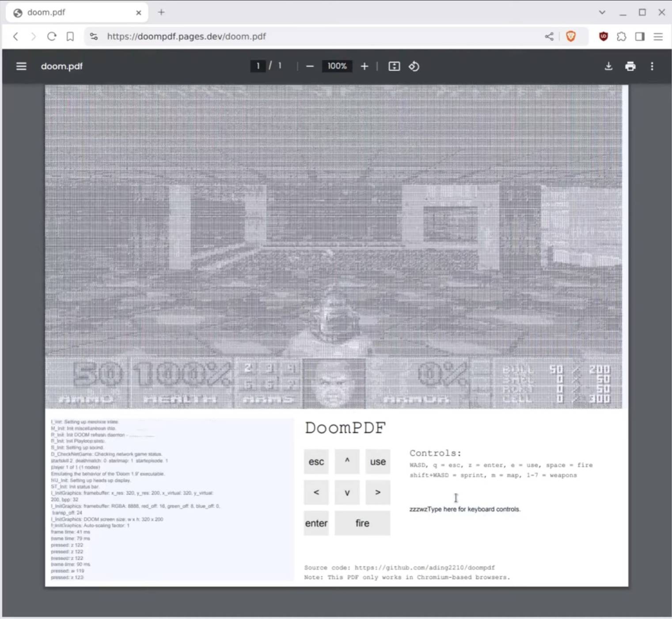The height and width of the screenshot is (619, 672).
Task: Click the fire game button
Action: pos(362,523)
